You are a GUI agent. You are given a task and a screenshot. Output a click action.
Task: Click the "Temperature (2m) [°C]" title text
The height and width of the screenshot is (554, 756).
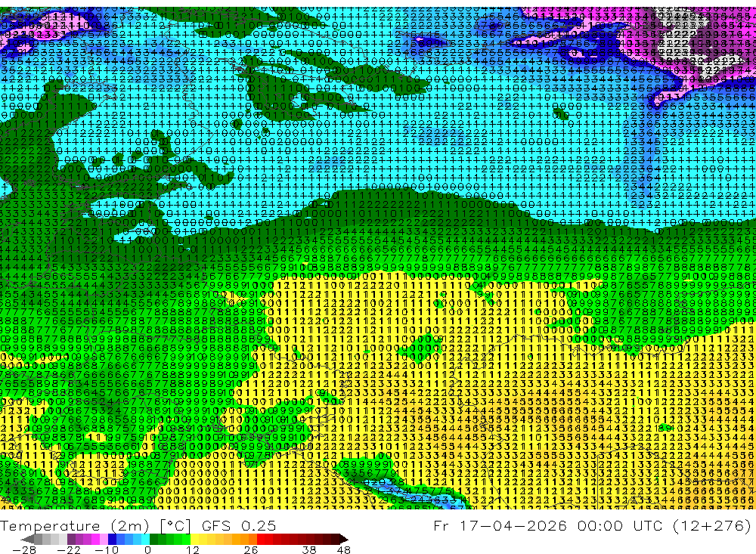coord(96,525)
